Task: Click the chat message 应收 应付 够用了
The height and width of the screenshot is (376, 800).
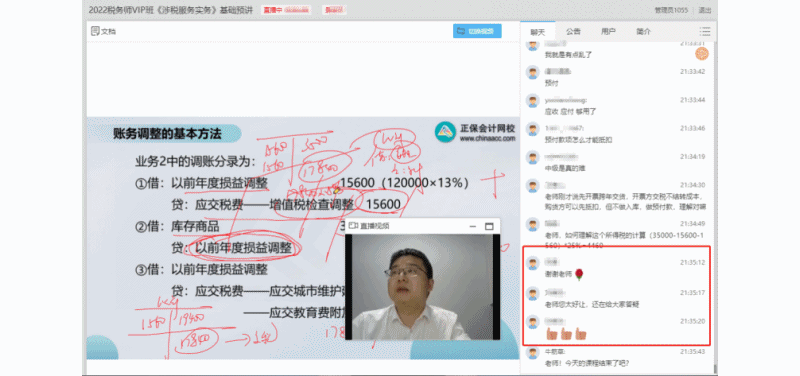Action: [570, 111]
